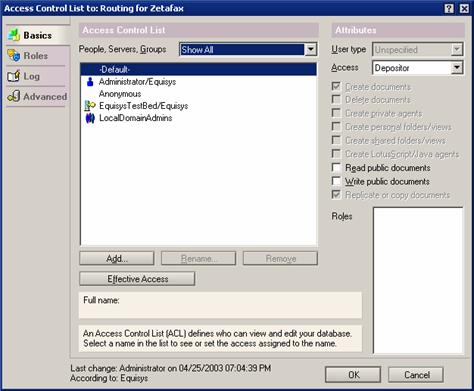Image resolution: width=474 pixels, height=391 pixels.
Task: Click the help question mark icon
Action: 449,8
